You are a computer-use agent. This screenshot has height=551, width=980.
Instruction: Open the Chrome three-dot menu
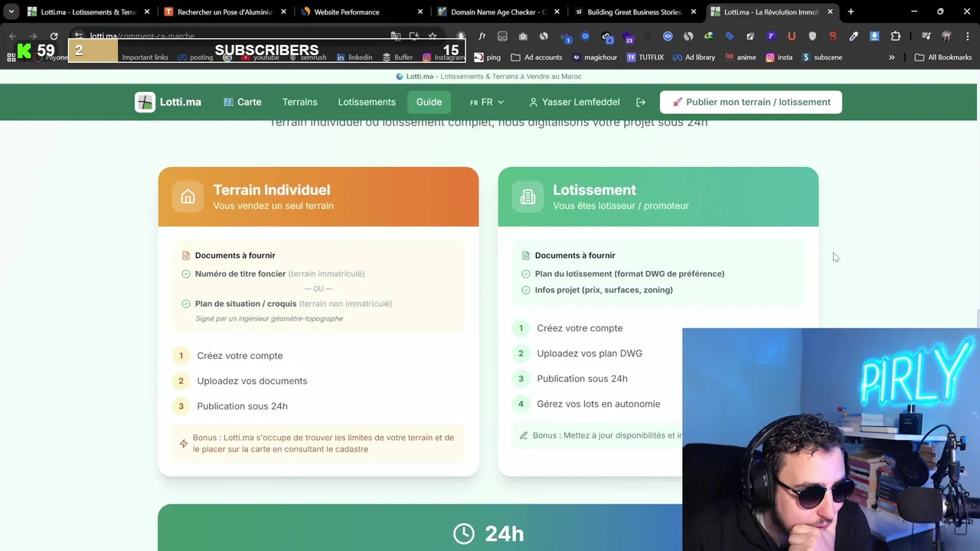[x=968, y=36]
